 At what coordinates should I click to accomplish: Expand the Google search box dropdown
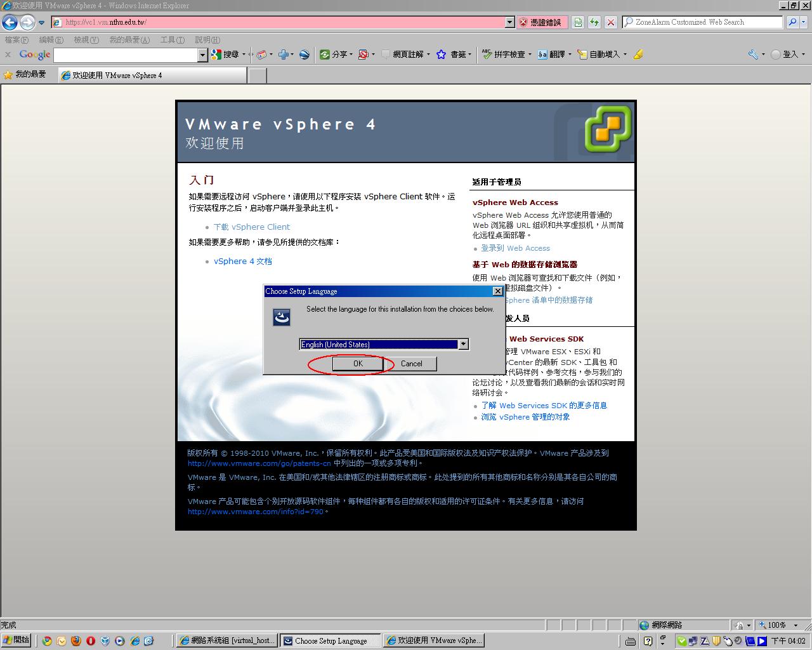(202, 55)
